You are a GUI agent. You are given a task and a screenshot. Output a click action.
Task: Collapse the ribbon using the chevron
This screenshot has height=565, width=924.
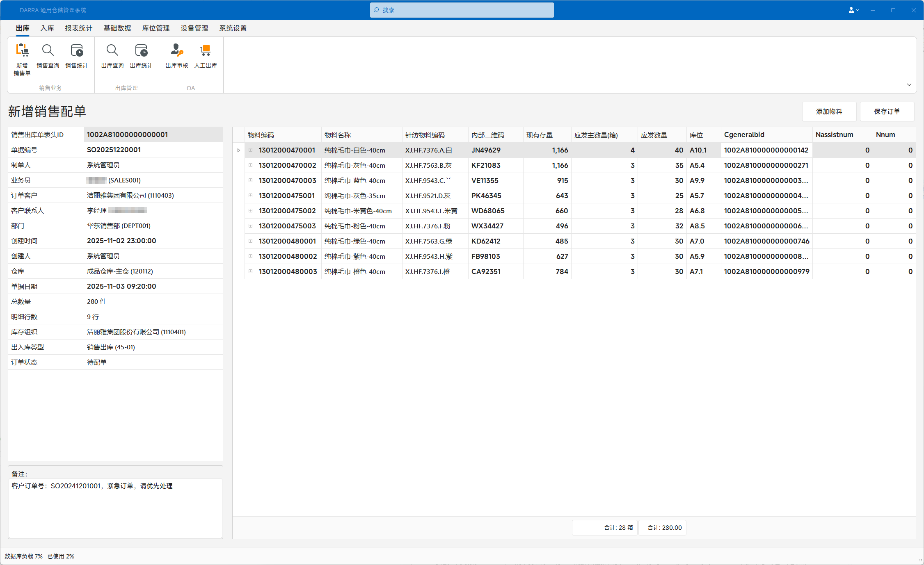(x=909, y=85)
